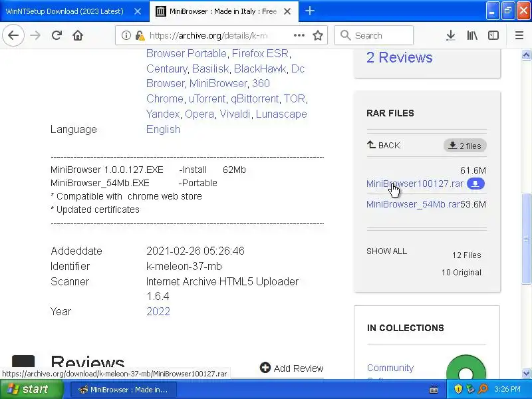The image size is (532, 399).
Task: Go back with the browser back arrow
Action: click(13, 35)
